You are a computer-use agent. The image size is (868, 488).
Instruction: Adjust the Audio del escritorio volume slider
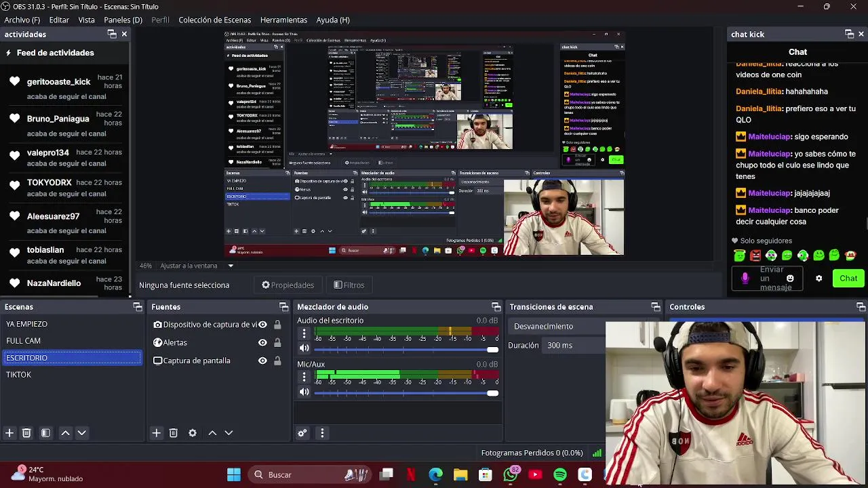click(406, 350)
